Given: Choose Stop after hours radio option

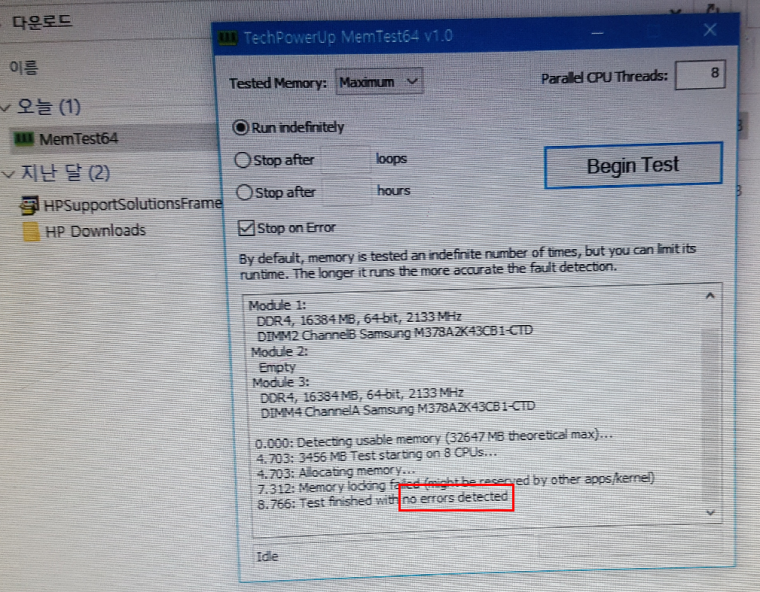Looking at the screenshot, I should pos(244,192).
